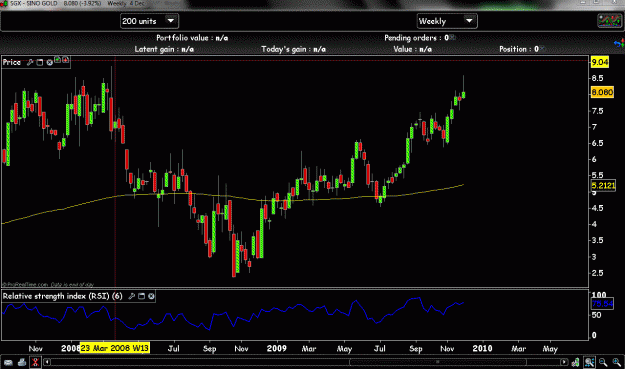Click the 75.54 RSI value label

click(x=602, y=304)
